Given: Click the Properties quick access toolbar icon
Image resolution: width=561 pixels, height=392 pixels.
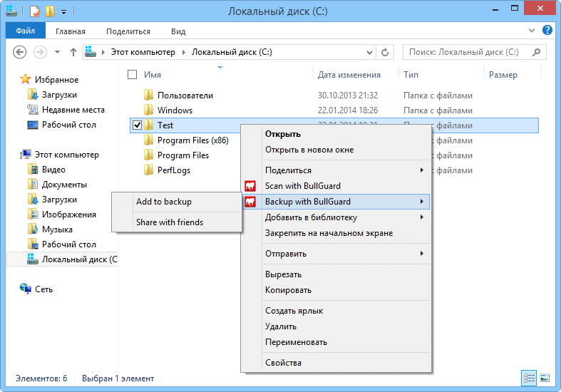Looking at the screenshot, I should (x=35, y=11).
